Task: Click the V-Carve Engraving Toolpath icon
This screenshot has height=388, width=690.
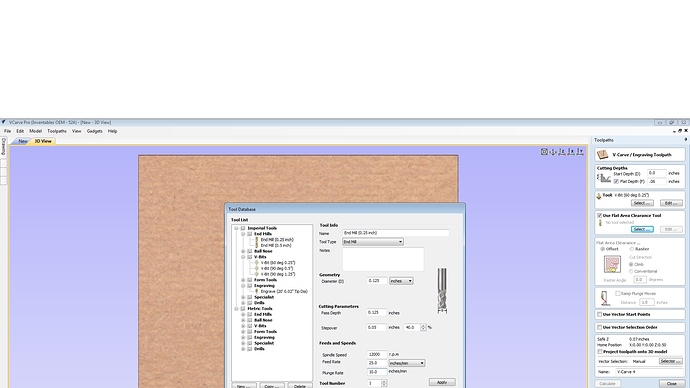Action: [x=602, y=154]
